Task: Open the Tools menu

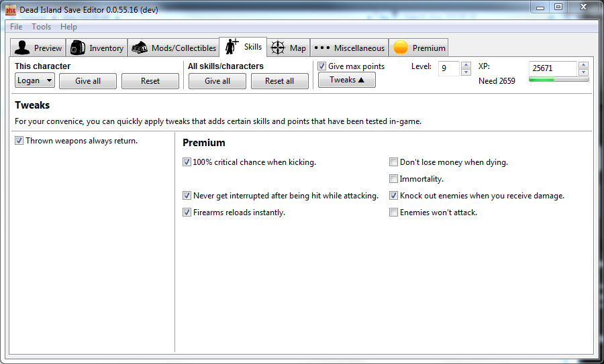Action: [x=42, y=27]
